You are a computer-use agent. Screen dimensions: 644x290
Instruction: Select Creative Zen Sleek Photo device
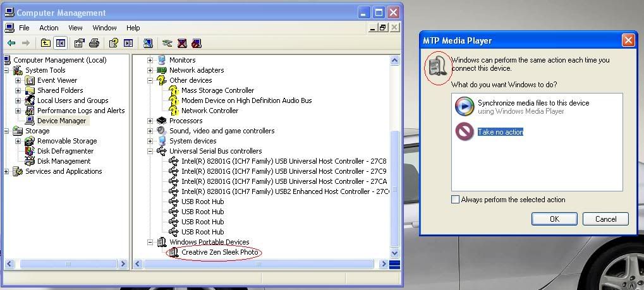[220, 252]
